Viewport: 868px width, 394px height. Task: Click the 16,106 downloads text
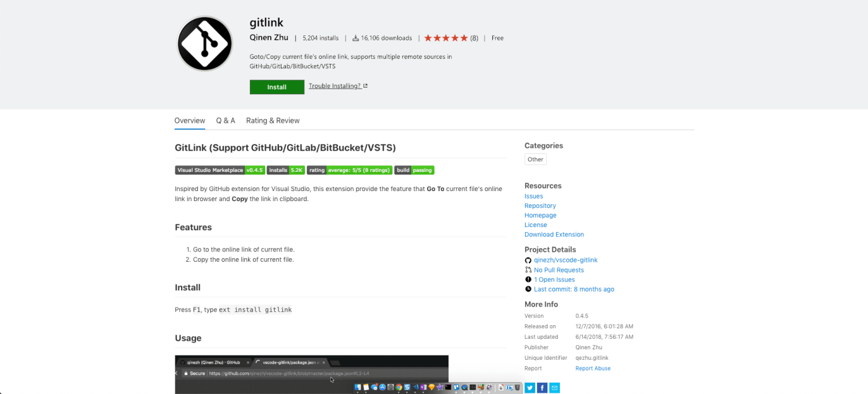point(386,38)
